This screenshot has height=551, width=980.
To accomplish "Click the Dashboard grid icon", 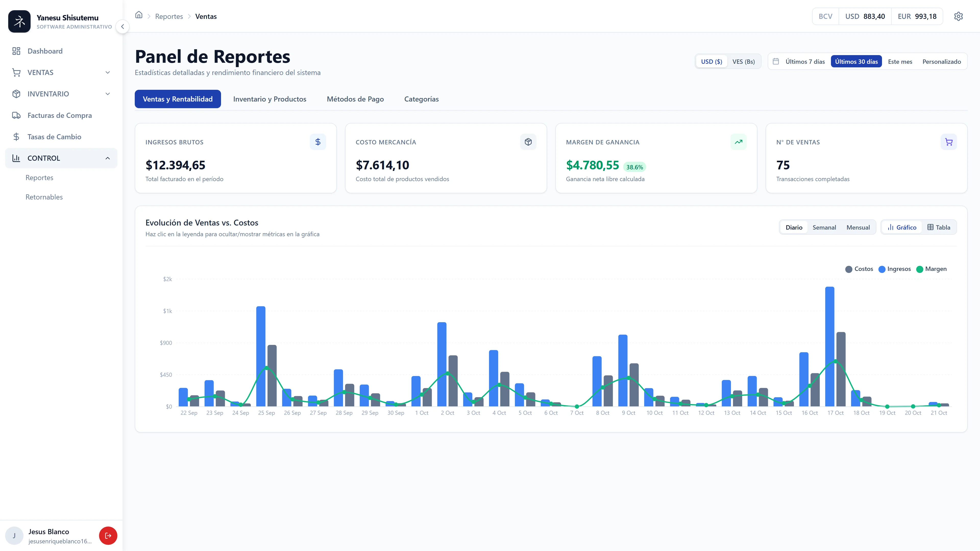I will (16, 51).
